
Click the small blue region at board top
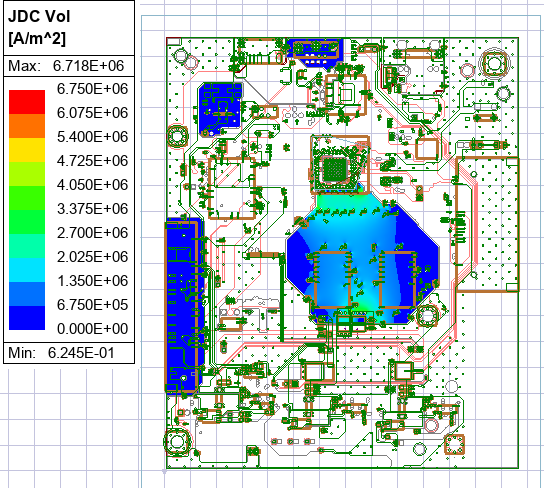click(315, 52)
